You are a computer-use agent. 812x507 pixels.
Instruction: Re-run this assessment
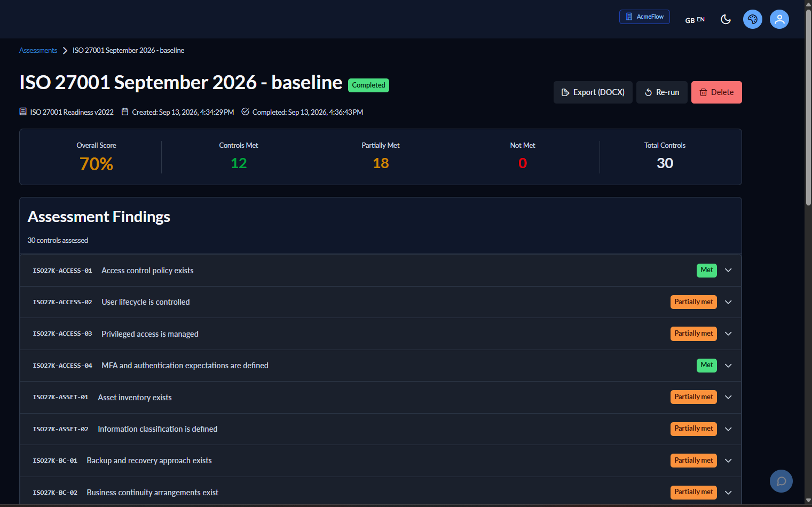click(x=662, y=92)
